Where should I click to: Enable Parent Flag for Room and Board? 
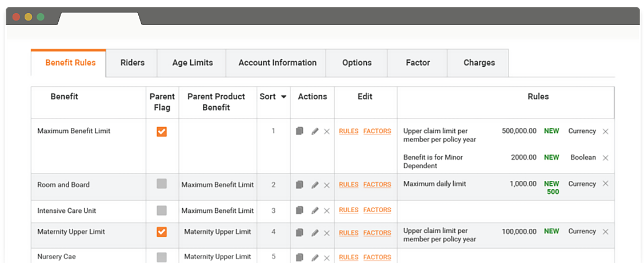tap(162, 184)
